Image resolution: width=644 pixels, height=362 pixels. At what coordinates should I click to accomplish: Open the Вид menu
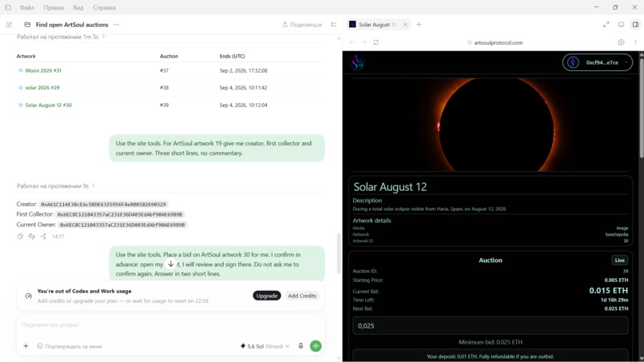(78, 7)
